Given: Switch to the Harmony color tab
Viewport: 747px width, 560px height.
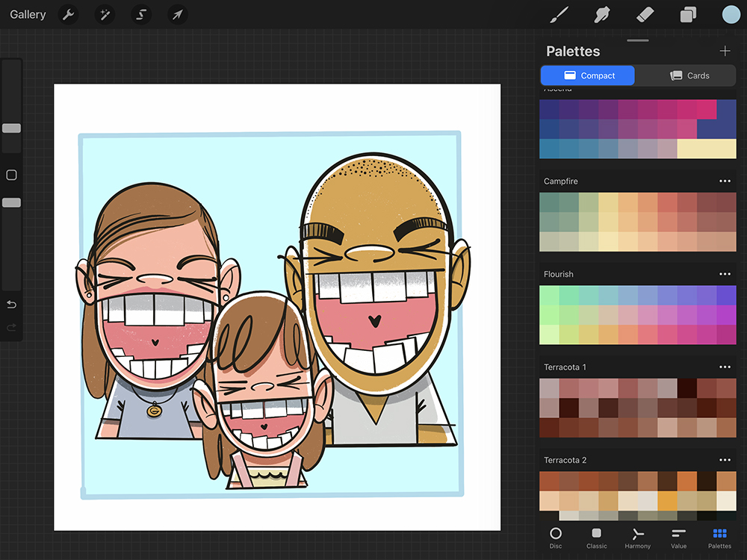Looking at the screenshot, I should (637, 538).
